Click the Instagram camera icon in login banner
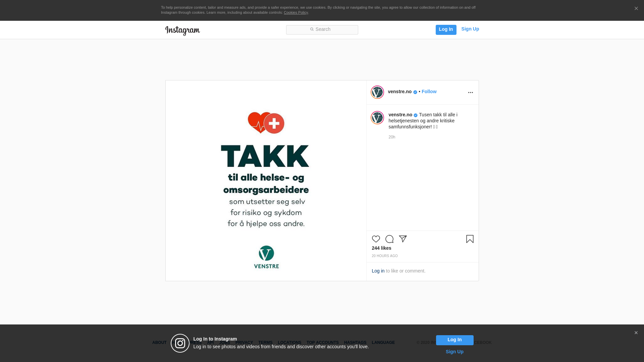 coord(180,343)
